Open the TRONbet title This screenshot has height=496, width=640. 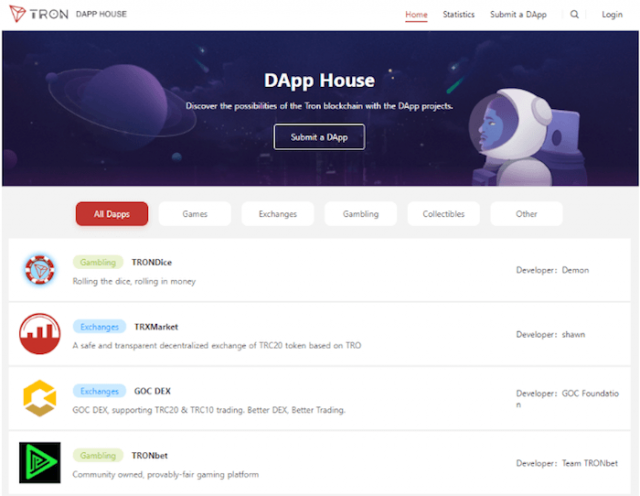[149, 456]
